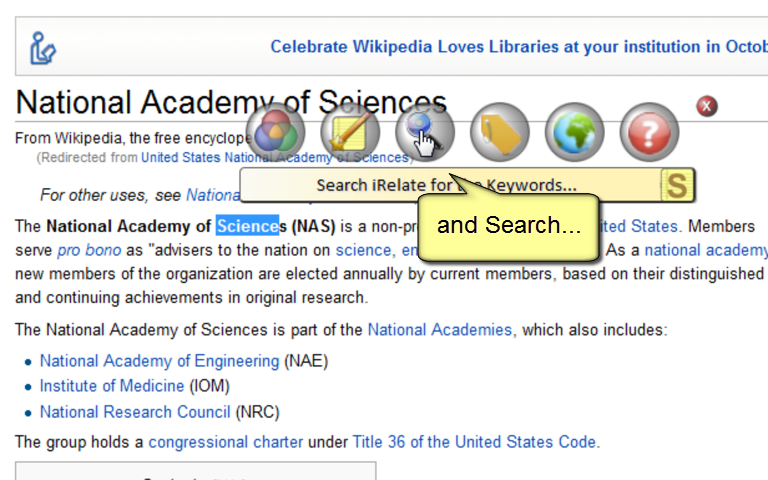Open United States National Academy of Sciences link
This screenshot has width=768, height=480.
(x=275, y=158)
